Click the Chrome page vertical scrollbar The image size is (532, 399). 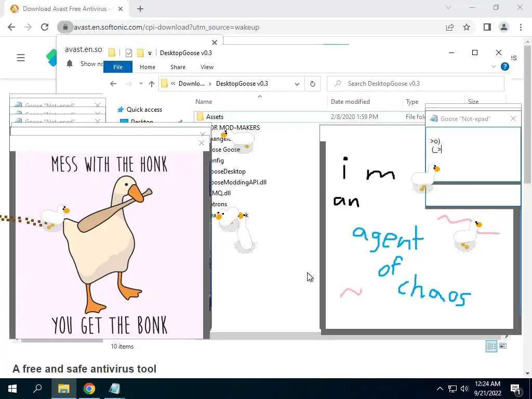coord(528,115)
